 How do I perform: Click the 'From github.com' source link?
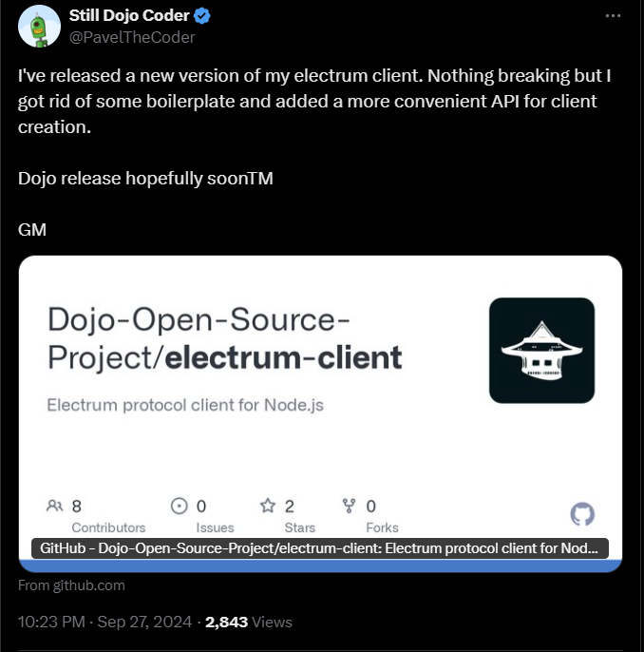pos(71,585)
